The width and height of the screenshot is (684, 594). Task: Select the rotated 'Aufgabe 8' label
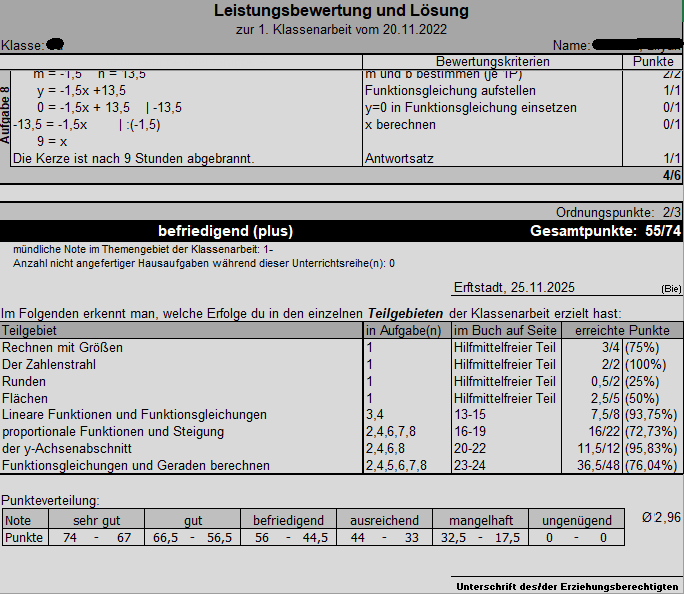click(x=6, y=115)
